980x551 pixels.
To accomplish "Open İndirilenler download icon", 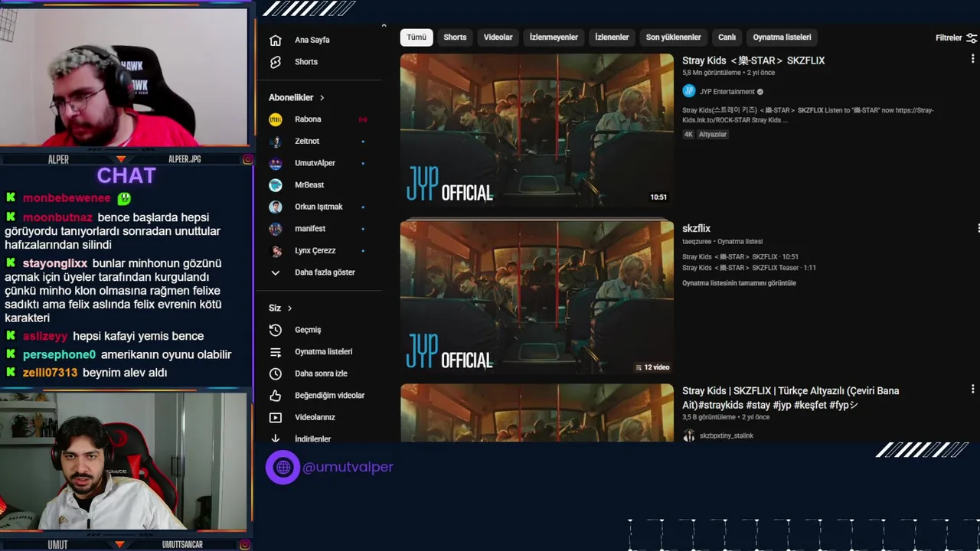I will [276, 439].
